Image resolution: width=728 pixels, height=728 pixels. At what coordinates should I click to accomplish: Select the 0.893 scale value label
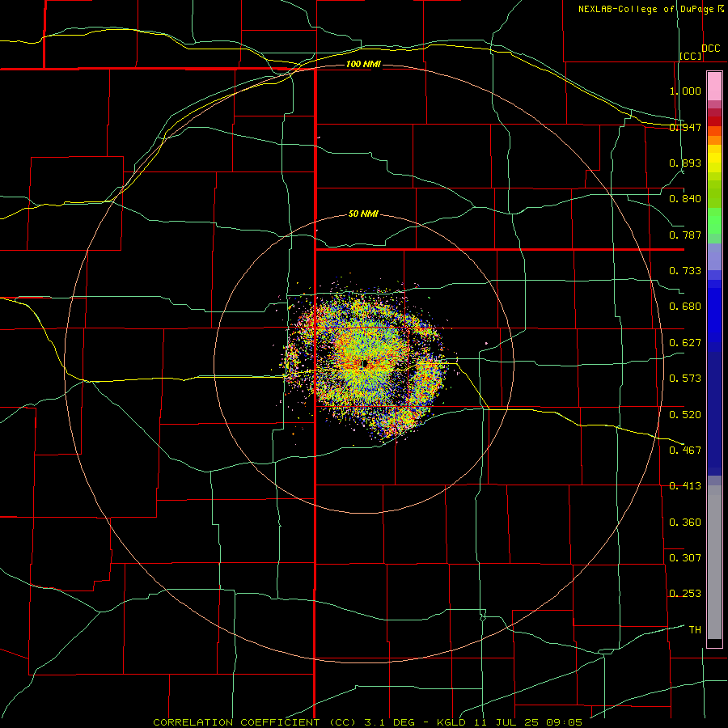(685, 163)
